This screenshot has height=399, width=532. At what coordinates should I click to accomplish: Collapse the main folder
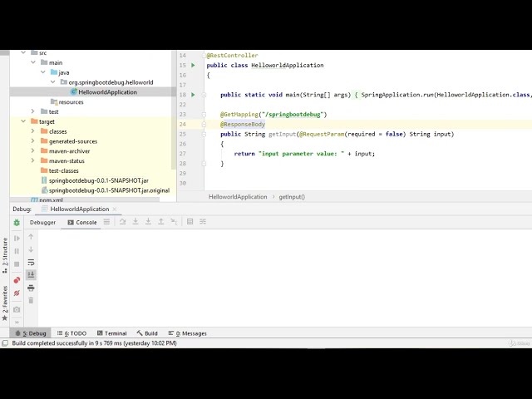click(33, 62)
